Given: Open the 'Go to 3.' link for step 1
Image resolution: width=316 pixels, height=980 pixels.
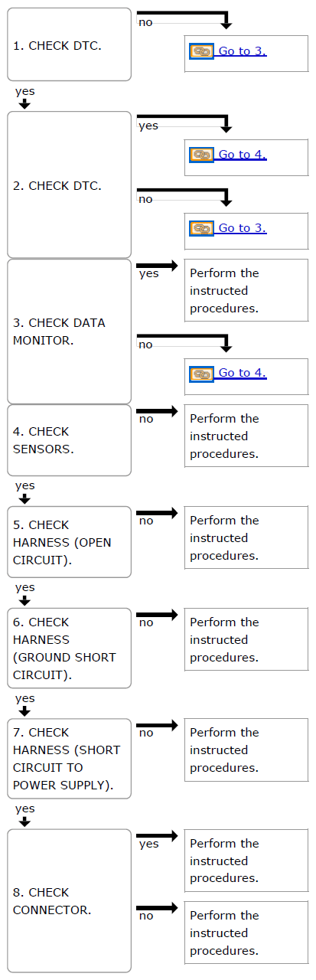Looking at the screenshot, I should click(243, 51).
